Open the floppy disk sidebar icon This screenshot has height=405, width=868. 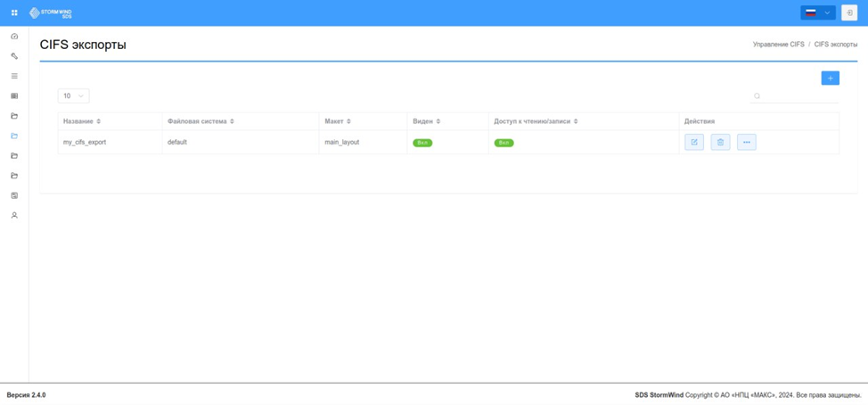point(14,195)
